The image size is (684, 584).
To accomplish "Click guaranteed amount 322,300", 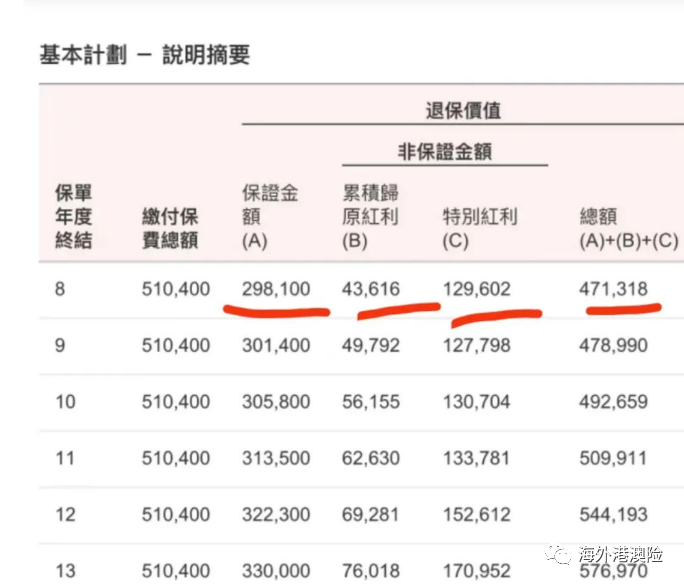I will 276,515.
